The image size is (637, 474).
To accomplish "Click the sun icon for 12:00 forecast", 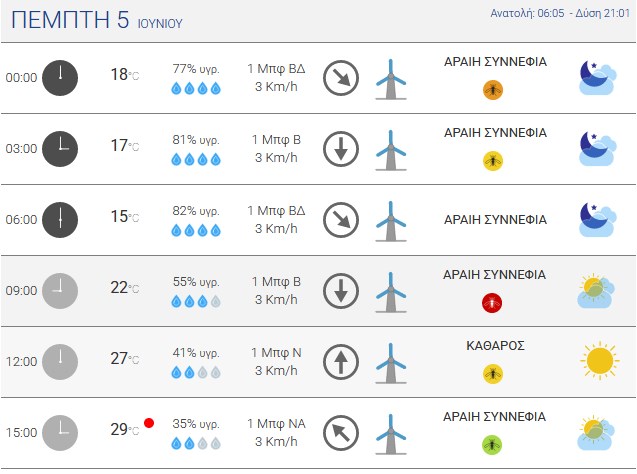I will [x=600, y=361].
